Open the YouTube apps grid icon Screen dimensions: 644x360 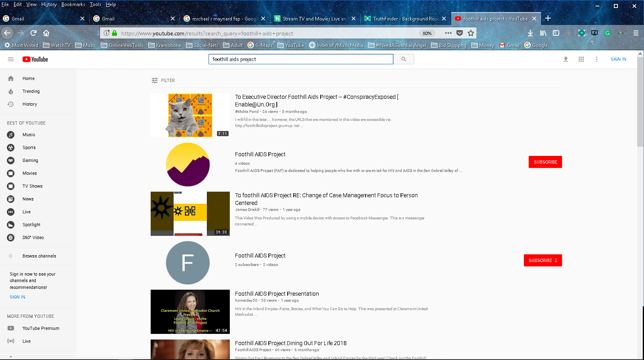[581, 59]
